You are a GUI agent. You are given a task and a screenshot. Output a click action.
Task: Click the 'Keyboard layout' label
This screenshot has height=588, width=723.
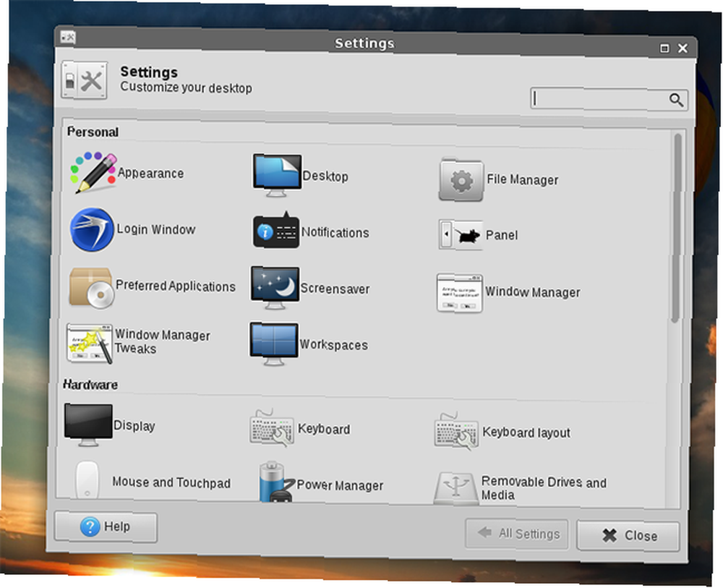tap(526, 433)
